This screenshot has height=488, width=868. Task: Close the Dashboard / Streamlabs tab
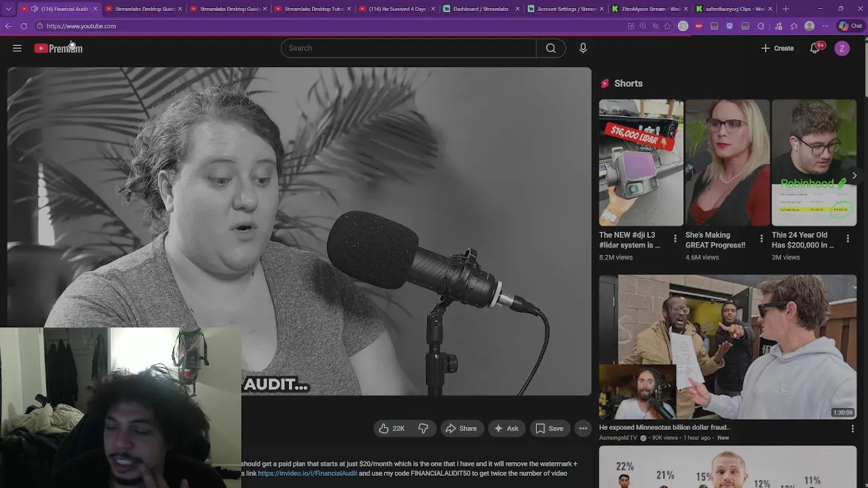point(517,9)
